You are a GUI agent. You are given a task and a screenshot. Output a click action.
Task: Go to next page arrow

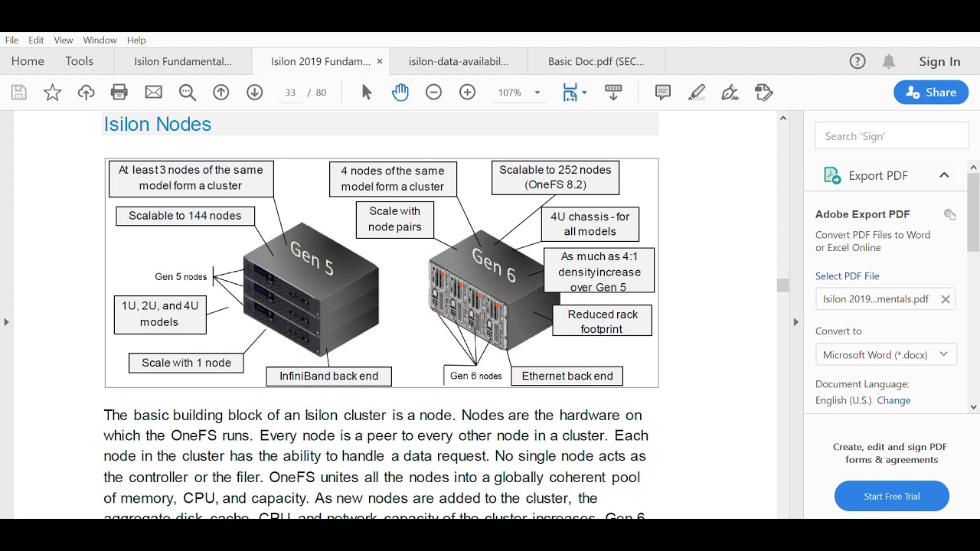tap(255, 93)
